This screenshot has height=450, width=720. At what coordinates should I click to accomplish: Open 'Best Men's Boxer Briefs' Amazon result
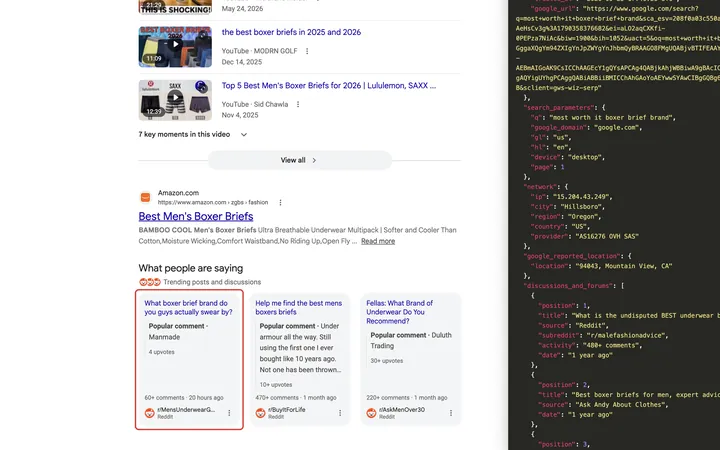pyautogui.click(x=196, y=216)
